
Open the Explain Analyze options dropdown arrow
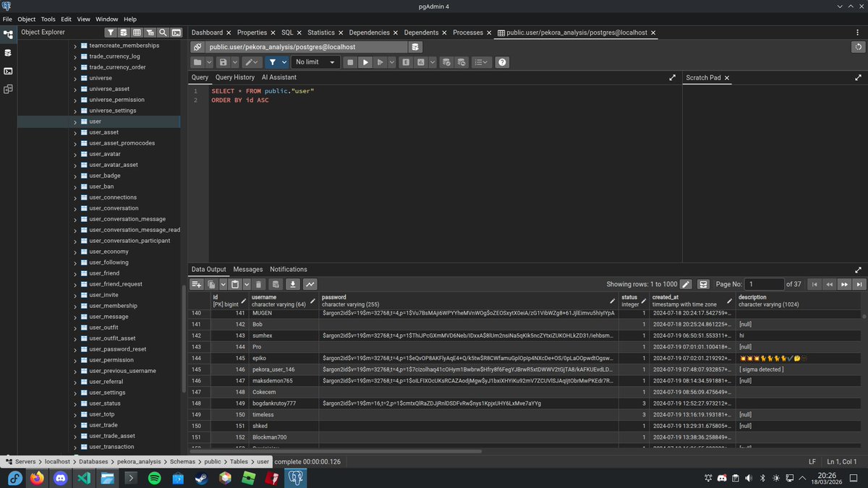click(432, 62)
